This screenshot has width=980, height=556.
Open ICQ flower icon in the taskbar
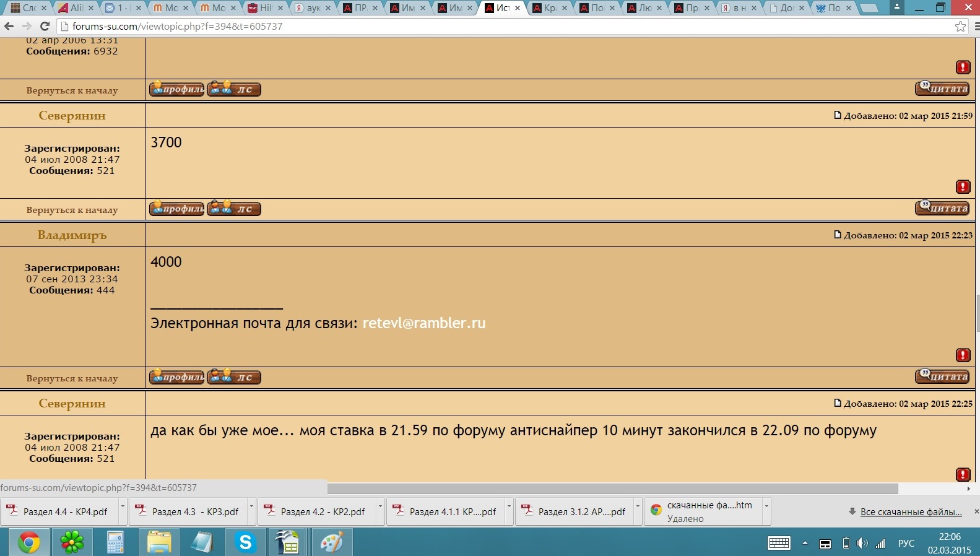pyautogui.click(x=72, y=542)
